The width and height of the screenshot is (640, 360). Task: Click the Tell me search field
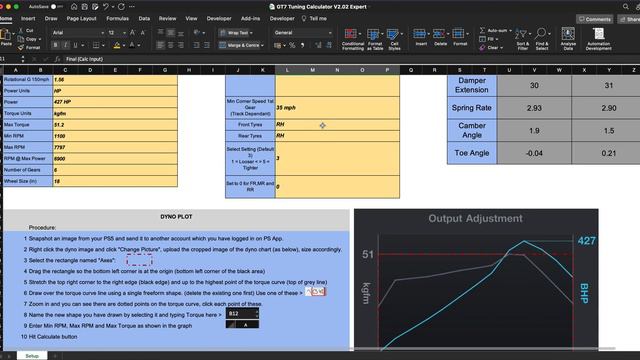315,19
